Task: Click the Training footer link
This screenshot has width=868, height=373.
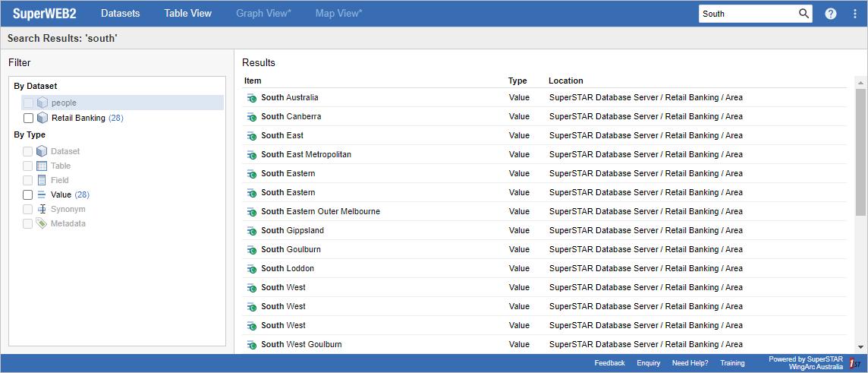Action: (732, 363)
